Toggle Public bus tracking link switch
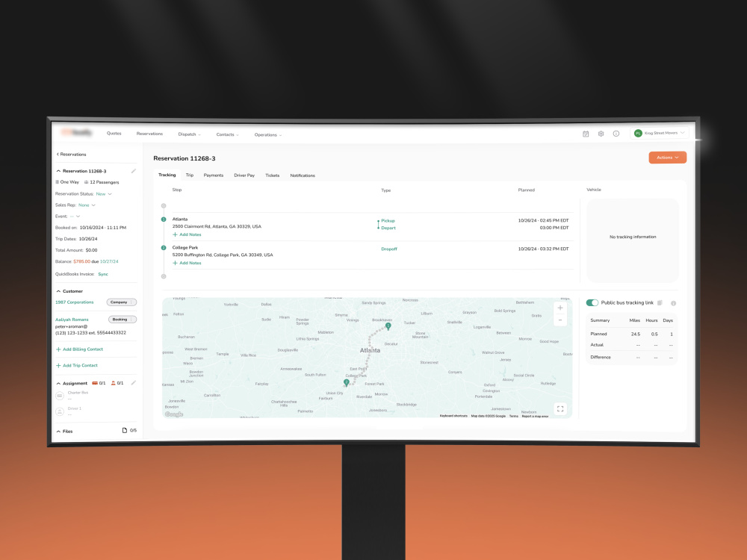747x560 pixels. (592, 303)
